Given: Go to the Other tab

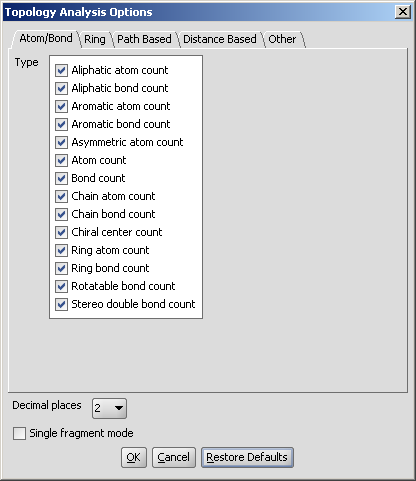Looking at the screenshot, I should [x=282, y=39].
